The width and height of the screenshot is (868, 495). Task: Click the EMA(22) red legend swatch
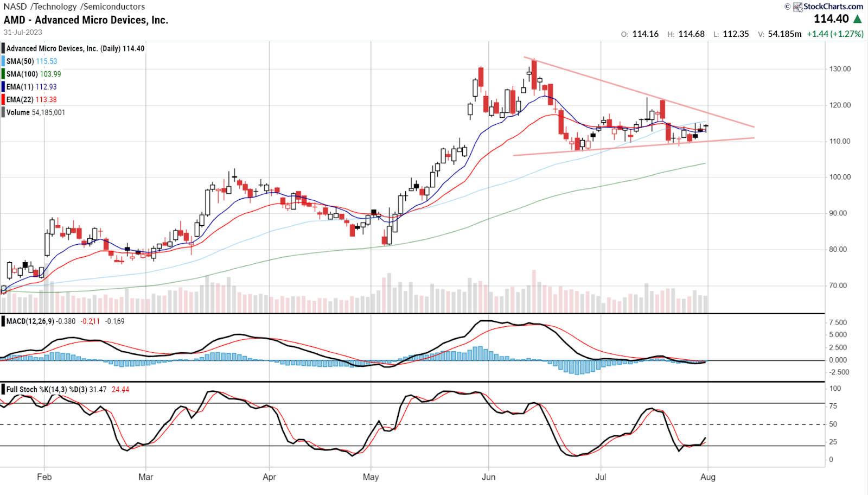3,99
